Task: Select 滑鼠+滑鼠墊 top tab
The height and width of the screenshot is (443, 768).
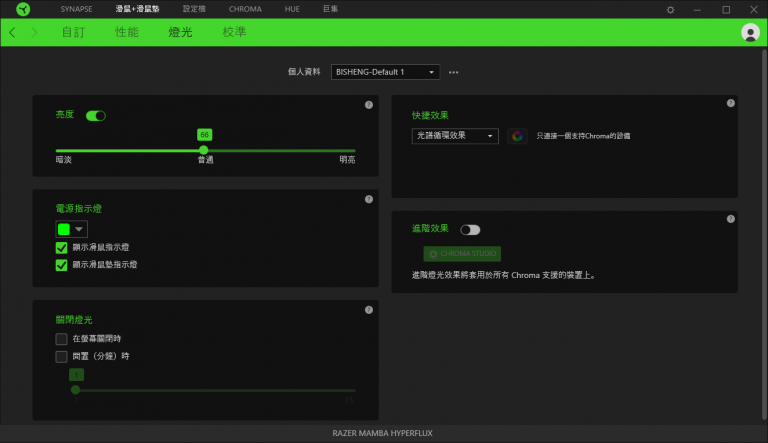Action: 138,9
